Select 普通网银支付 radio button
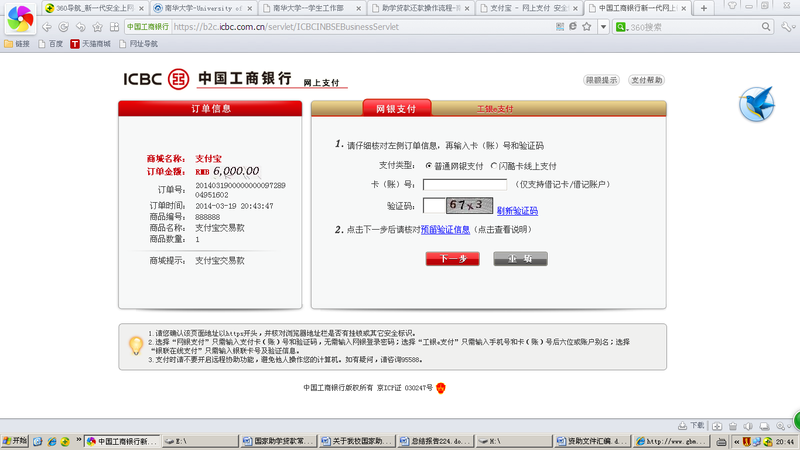The width and height of the screenshot is (800, 450). tap(429, 166)
